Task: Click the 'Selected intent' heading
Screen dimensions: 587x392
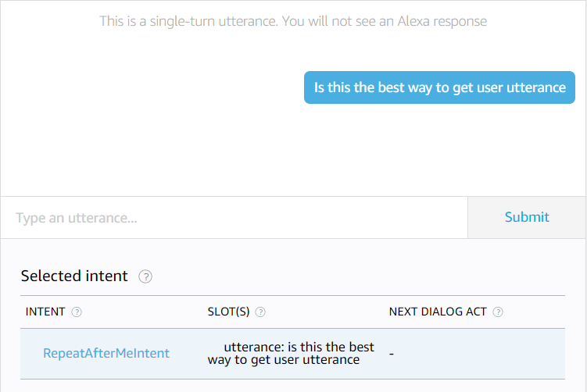Action: (x=74, y=276)
